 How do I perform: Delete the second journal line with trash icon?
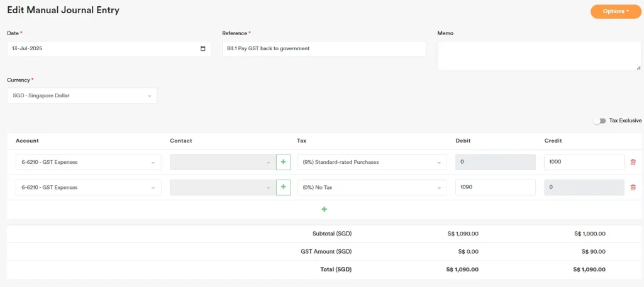coord(633,187)
